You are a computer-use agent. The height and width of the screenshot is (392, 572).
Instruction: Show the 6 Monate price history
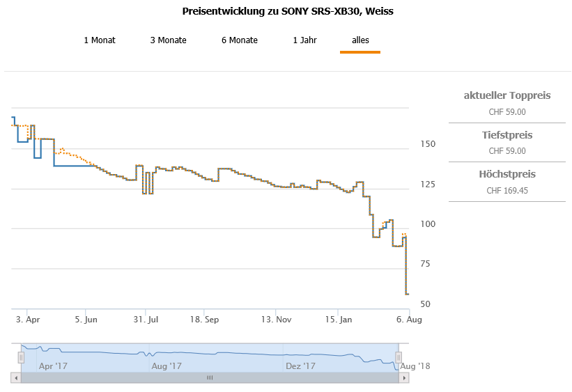240,40
